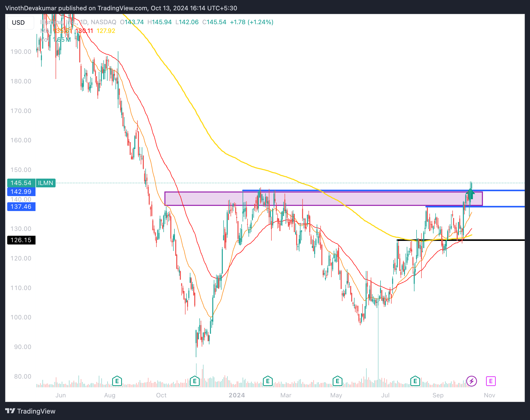
Task: Click the earnings E marker near August 2024
Action: coord(415,381)
